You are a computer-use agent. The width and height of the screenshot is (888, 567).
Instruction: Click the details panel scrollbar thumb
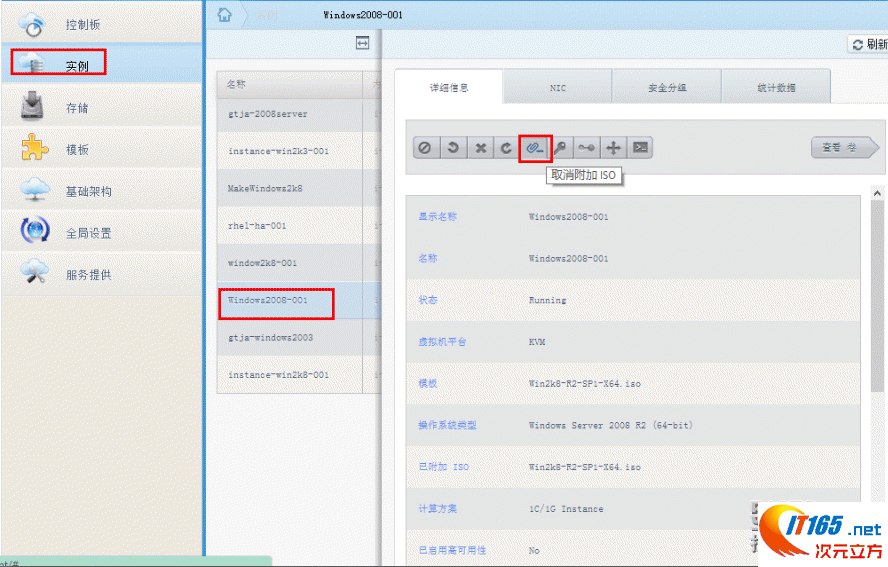tap(877, 296)
